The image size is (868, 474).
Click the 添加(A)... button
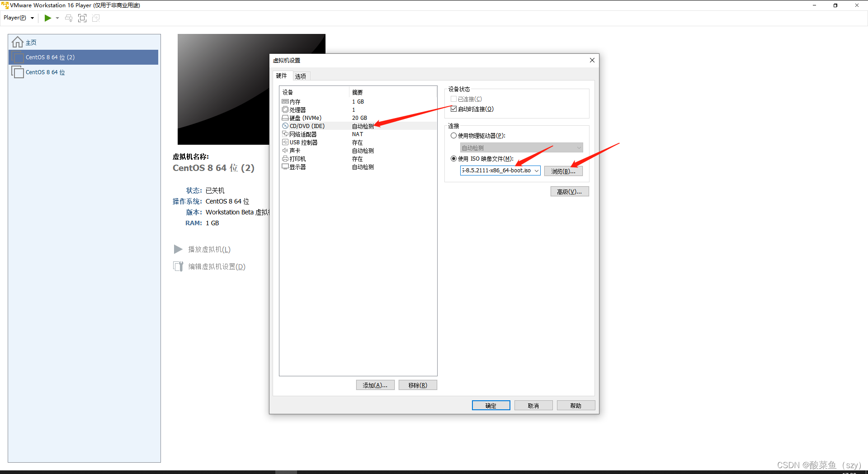coord(375,385)
